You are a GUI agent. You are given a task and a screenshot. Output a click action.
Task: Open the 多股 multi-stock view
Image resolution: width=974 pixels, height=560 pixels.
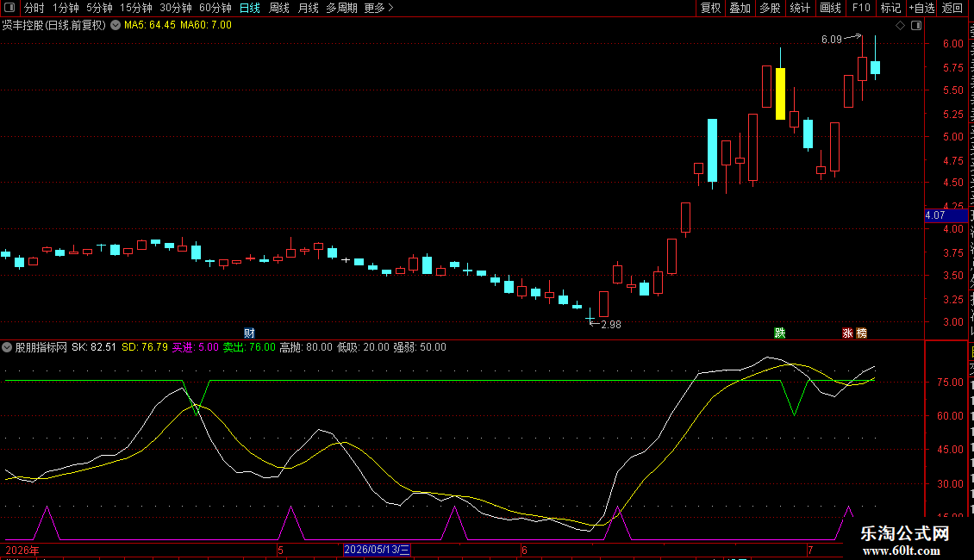point(770,8)
